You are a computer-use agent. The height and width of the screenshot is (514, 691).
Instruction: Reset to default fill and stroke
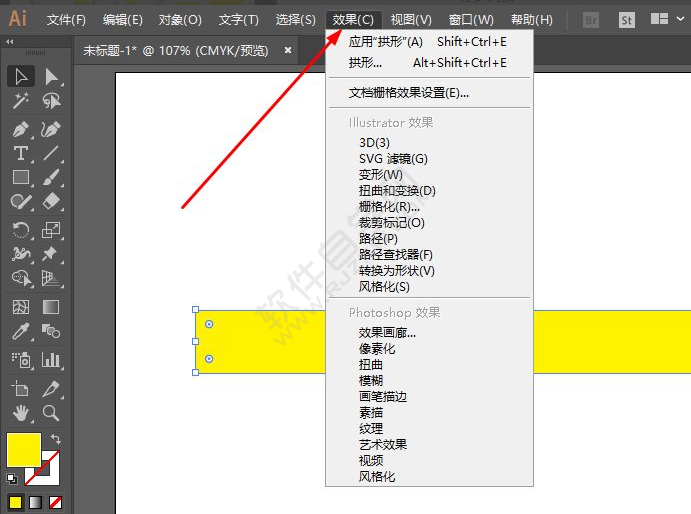click(x=12, y=478)
